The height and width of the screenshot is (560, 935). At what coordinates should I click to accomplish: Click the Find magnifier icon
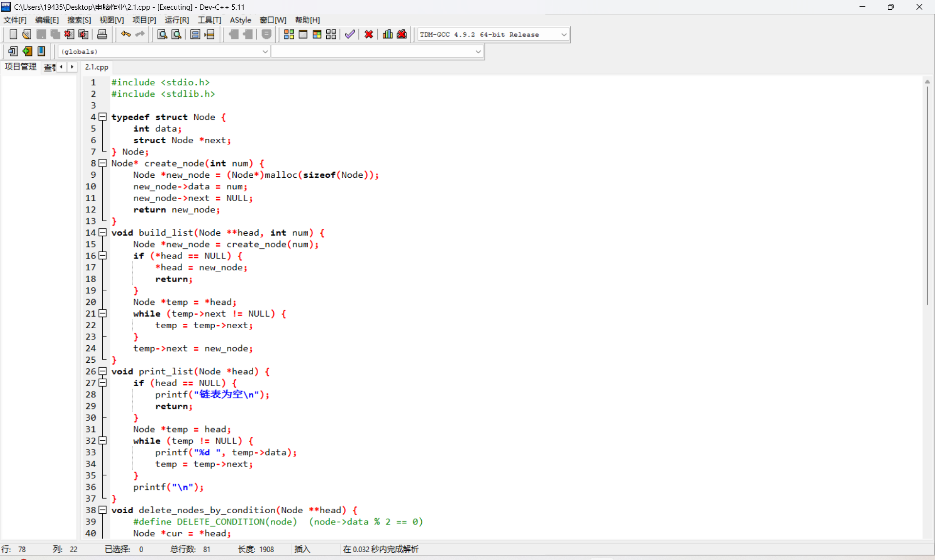point(162,35)
